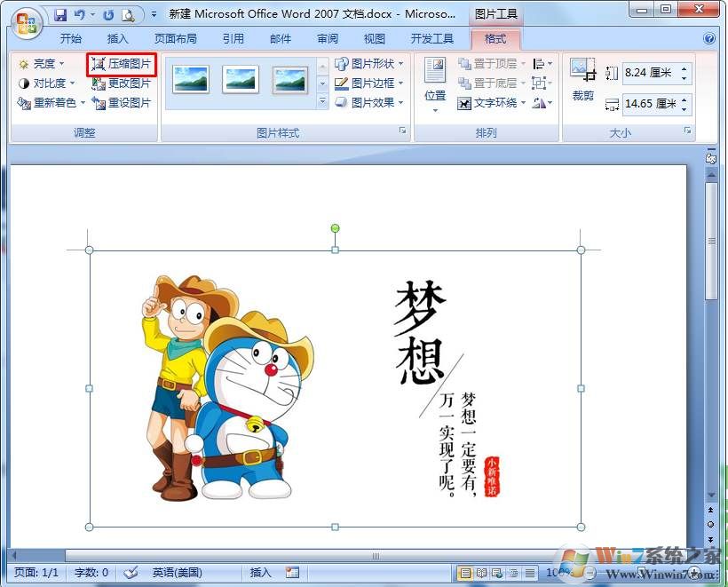Click the Compress Pictures (压缩图片) button
The image size is (728, 587).
pos(122,64)
